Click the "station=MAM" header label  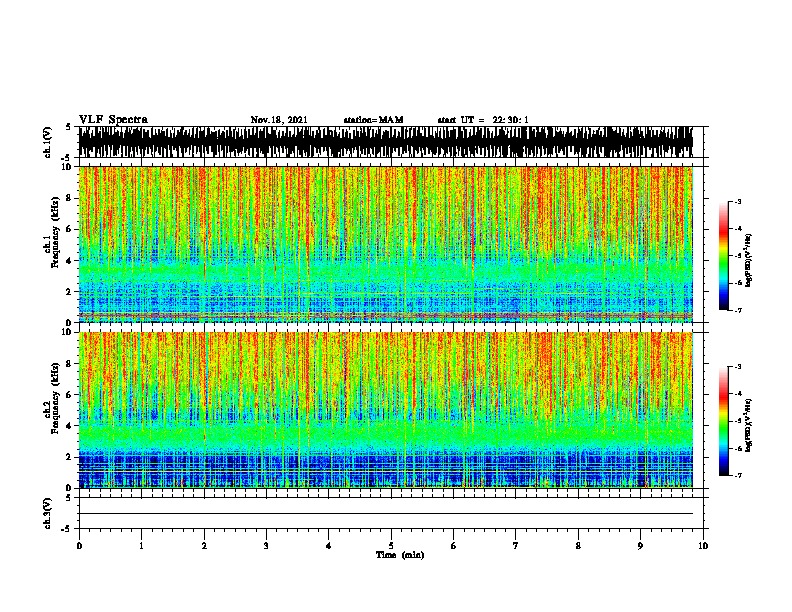(374, 120)
